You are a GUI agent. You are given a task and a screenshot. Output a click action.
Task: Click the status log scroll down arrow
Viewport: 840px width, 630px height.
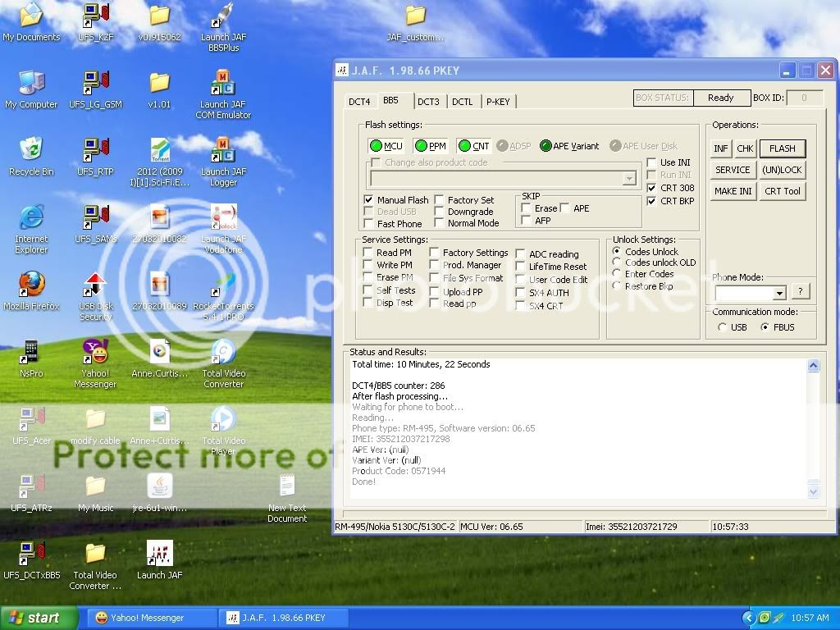813,491
